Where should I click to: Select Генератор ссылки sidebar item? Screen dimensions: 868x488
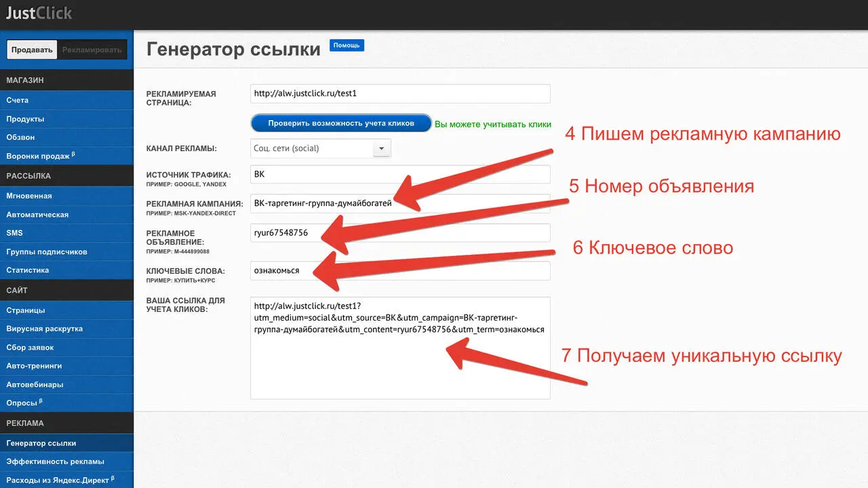[66, 443]
